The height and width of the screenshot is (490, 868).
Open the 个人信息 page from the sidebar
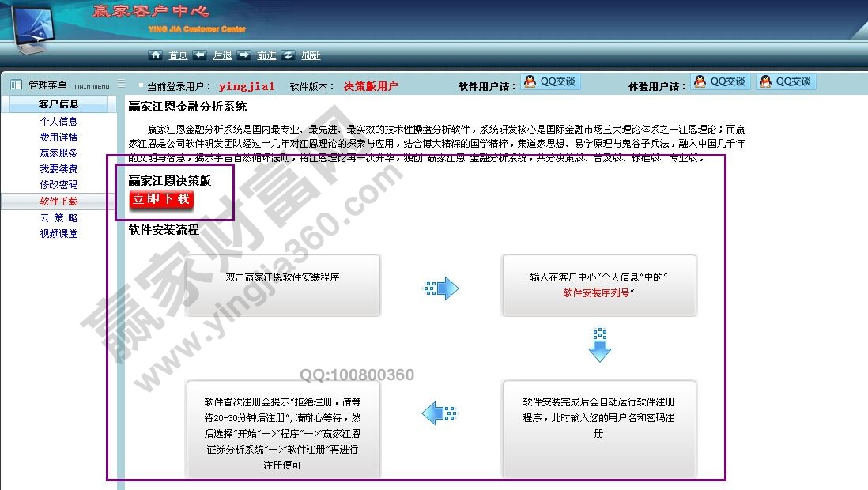click(x=59, y=120)
